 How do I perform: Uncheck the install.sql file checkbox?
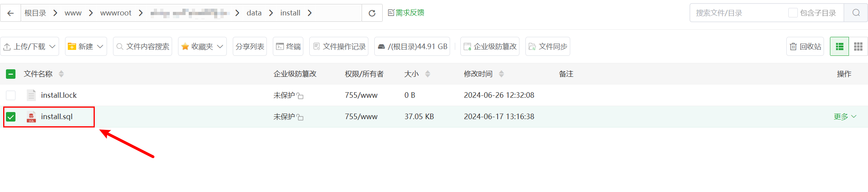(x=11, y=117)
